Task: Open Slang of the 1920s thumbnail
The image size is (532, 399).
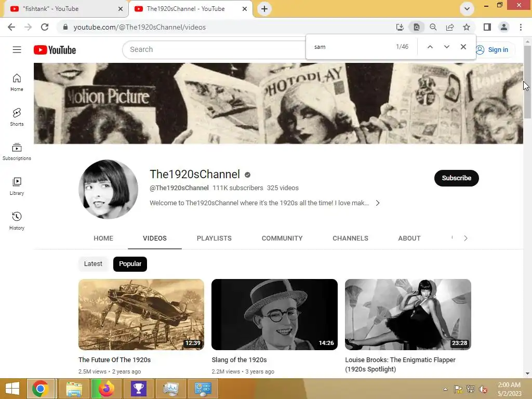Action: pos(274,314)
